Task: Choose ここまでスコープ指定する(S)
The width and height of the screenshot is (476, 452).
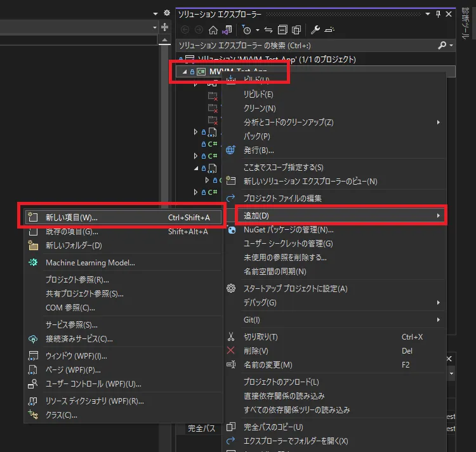Action: [335, 167]
